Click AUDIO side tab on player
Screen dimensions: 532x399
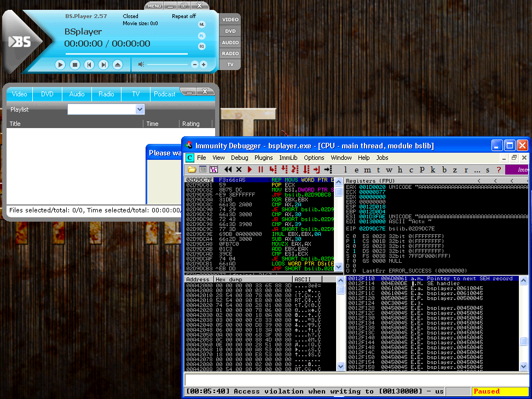pyautogui.click(x=230, y=42)
